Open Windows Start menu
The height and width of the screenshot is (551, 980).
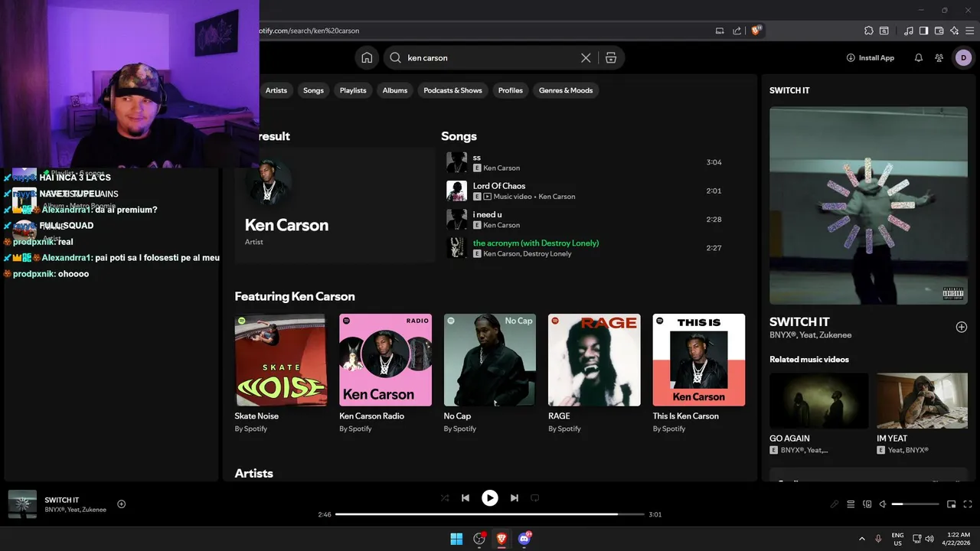tap(456, 539)
